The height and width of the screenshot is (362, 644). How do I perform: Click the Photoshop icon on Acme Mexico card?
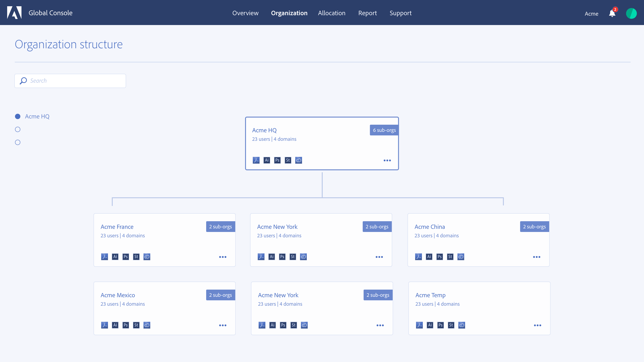click(x=125, y=325)
